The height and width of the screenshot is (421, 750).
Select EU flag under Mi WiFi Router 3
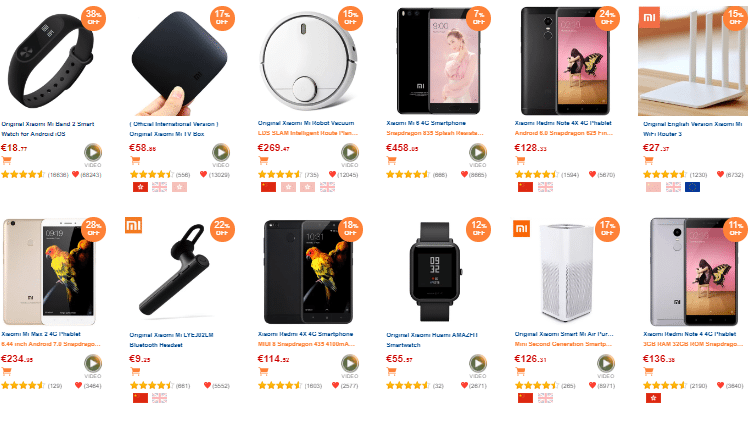[692, 187]
